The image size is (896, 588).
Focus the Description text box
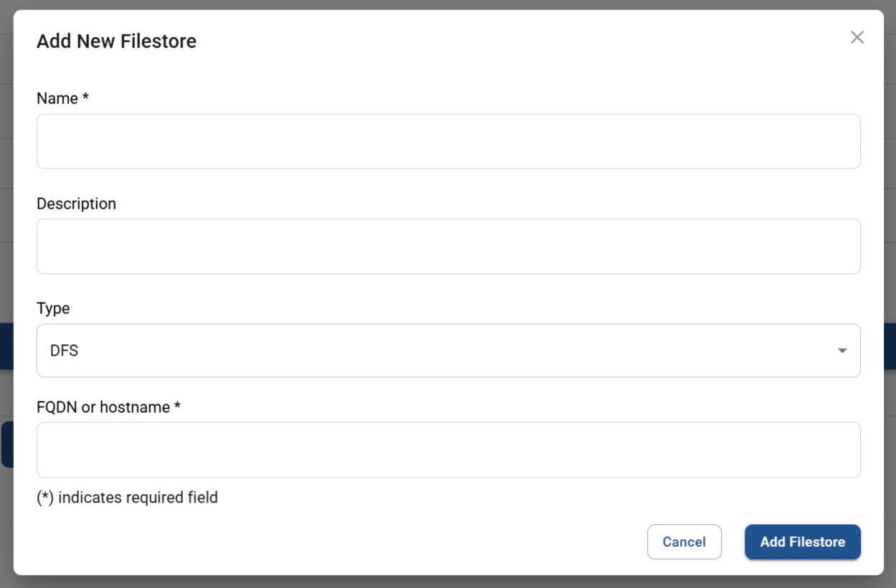coord(448,246)
